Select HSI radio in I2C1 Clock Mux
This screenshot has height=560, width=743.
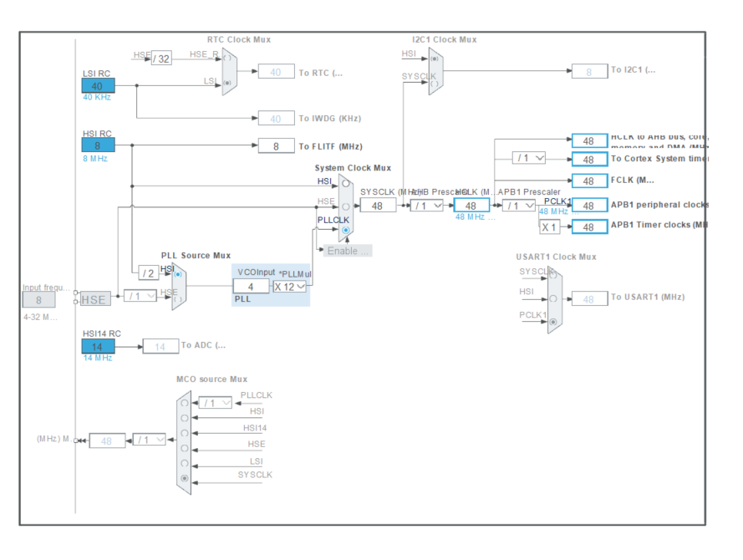435,59
